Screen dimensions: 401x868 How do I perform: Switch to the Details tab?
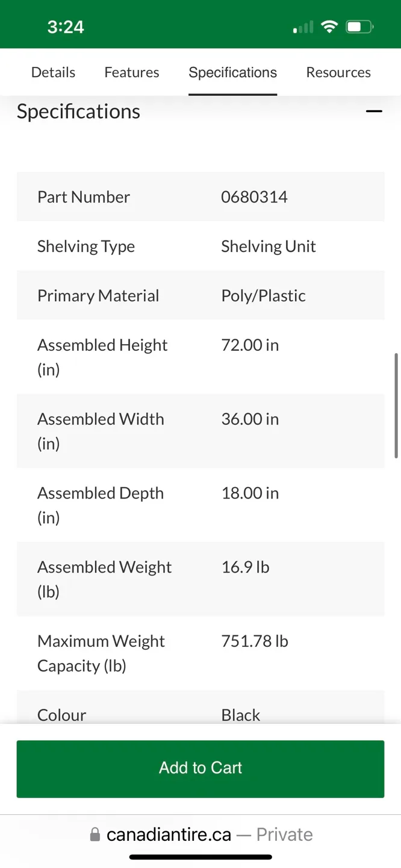click(x=53, y=72)
